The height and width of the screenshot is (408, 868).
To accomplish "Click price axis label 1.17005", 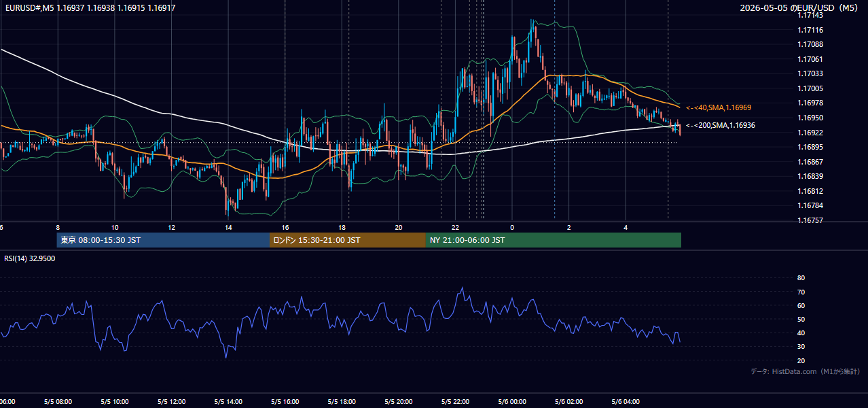I will coord(811,88).
